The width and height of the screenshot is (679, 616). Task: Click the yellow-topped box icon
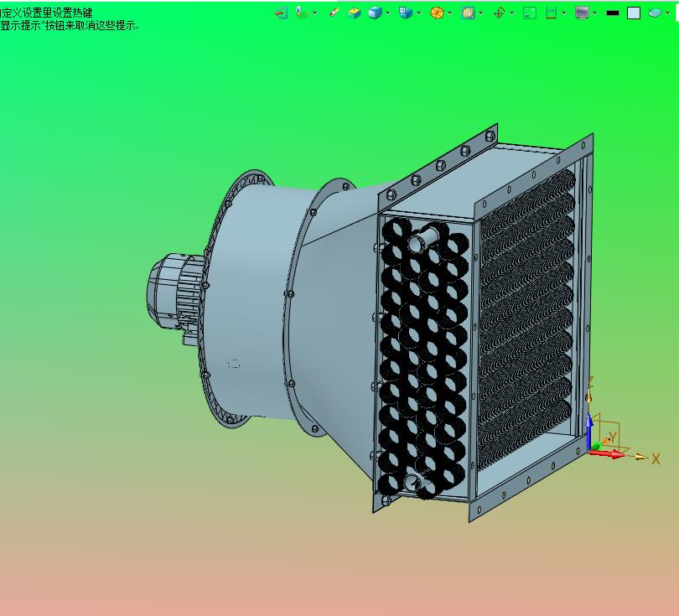[354, 13]
